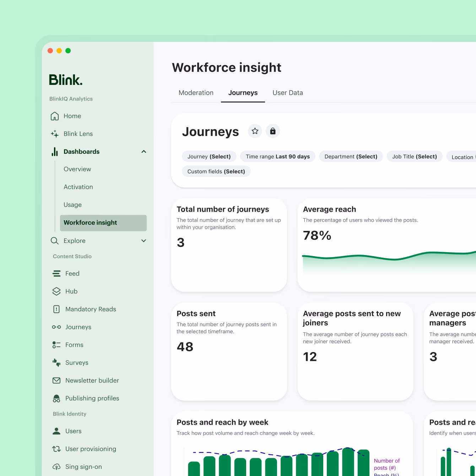Click the Newsletter builder envelope icon

(x=56, y=380)
